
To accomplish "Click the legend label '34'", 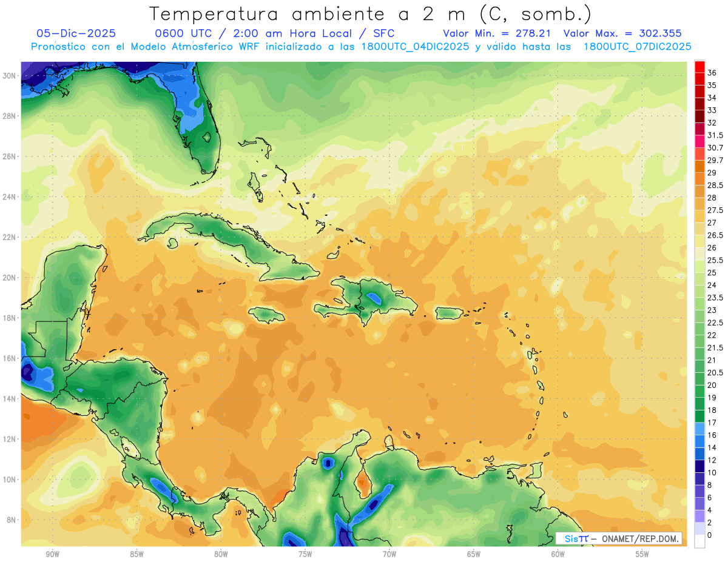I will tap(712, 98).
